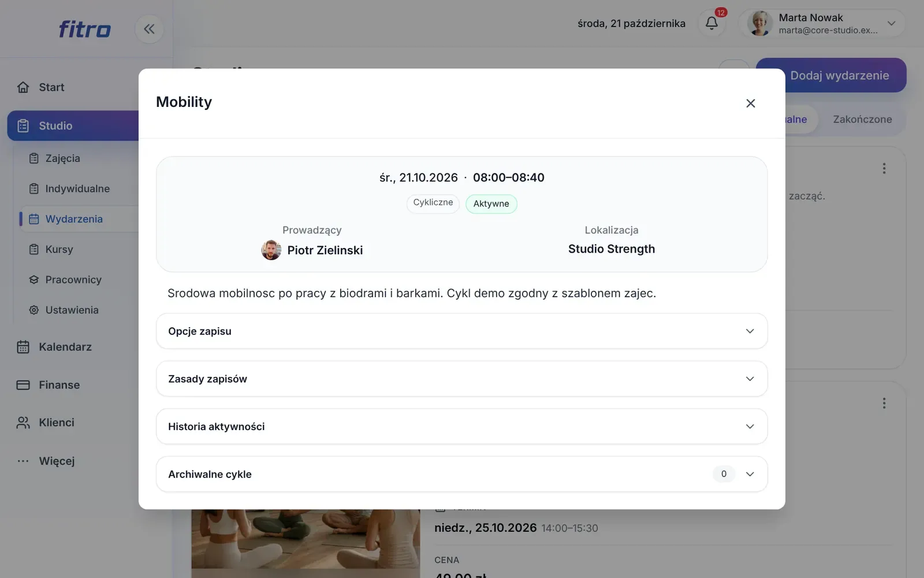Viewport: 924px width, 578px height.
Task: Click the Finanse card icon
Action: [23, 385]
